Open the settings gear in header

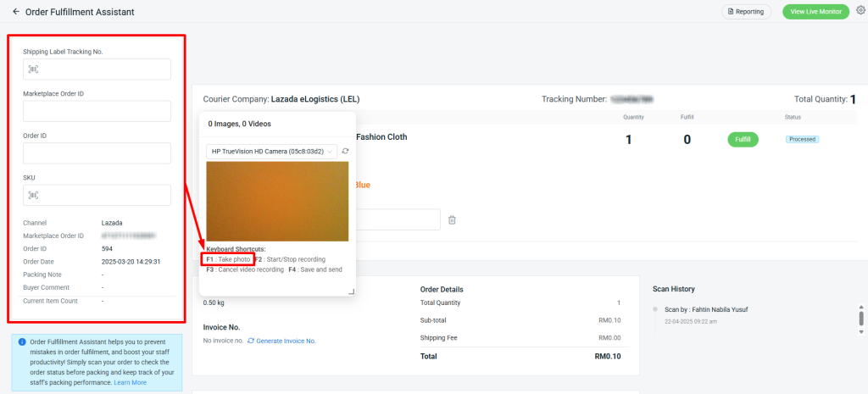pyautogui.click(x=860, y=11)
